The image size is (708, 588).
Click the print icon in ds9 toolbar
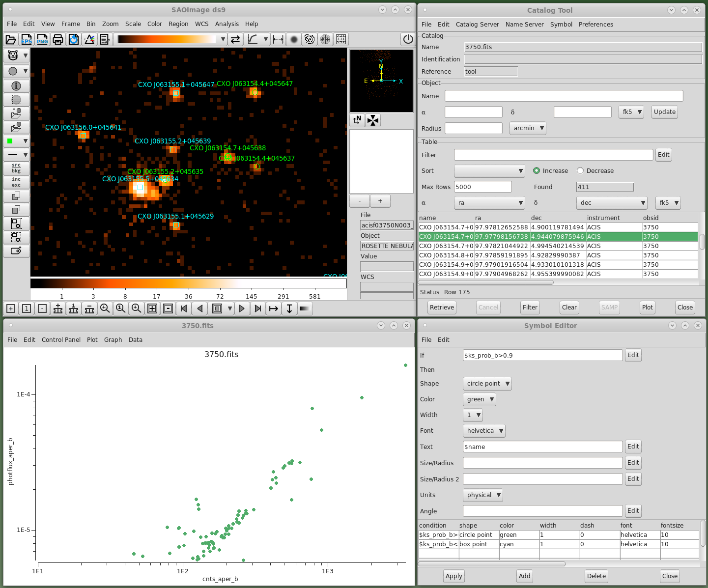(x=58, y=39)
